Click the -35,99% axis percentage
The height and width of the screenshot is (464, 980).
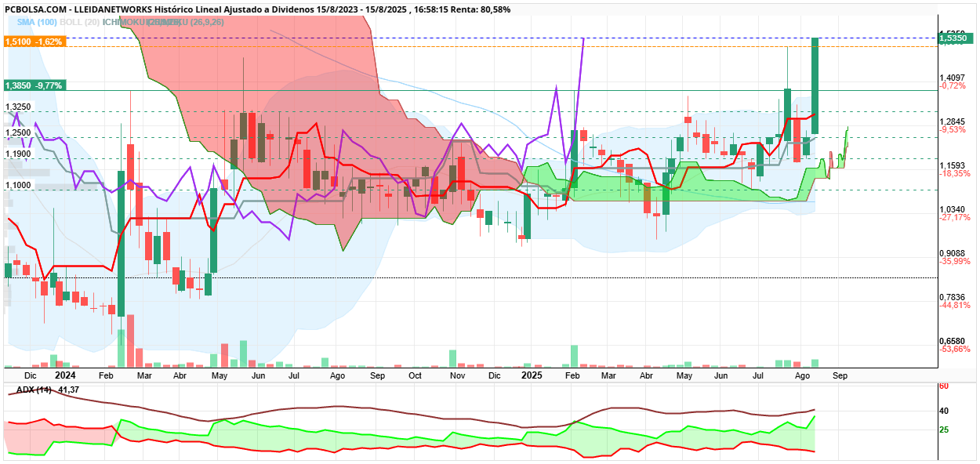pyautogui.click(x=953, y=261)
